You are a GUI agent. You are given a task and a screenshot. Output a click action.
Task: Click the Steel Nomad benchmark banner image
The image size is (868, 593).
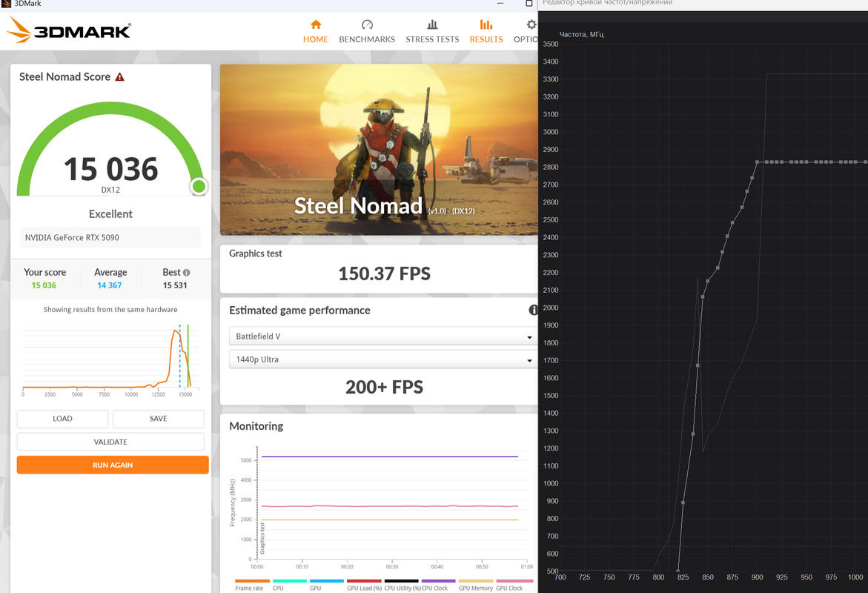click(380, 150)
